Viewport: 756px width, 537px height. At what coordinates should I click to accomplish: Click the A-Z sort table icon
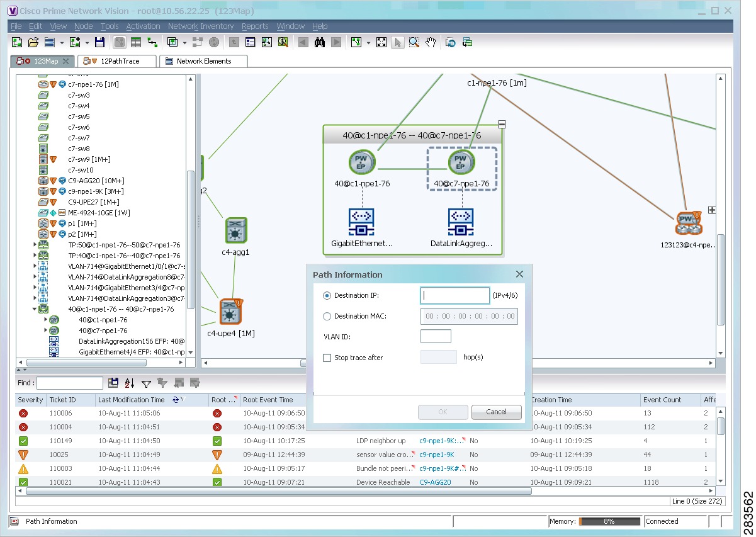pos(130,383)
